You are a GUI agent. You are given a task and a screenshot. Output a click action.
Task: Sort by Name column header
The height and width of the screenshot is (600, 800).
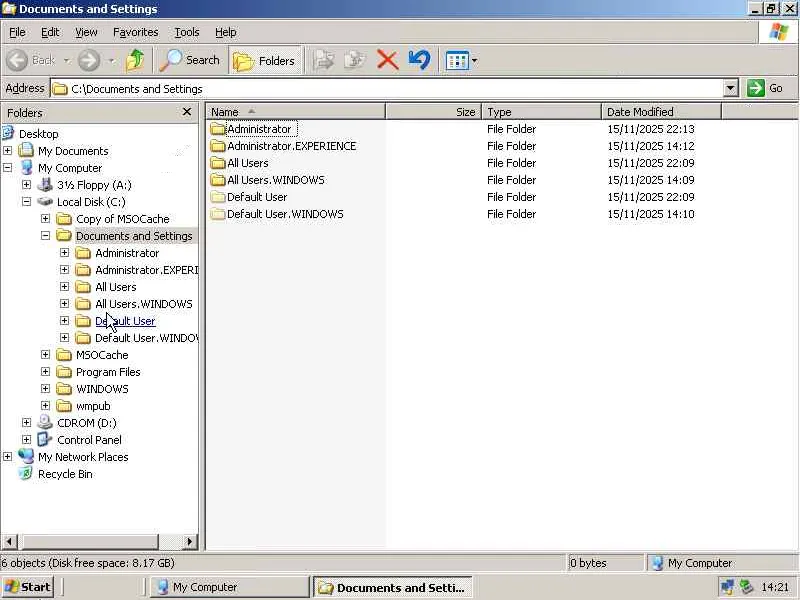[295, 112]
